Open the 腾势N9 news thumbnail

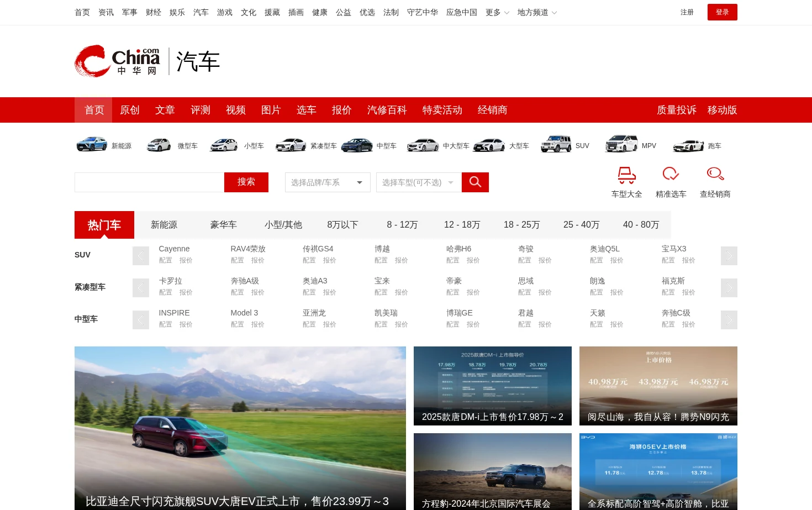click(658, 386)
